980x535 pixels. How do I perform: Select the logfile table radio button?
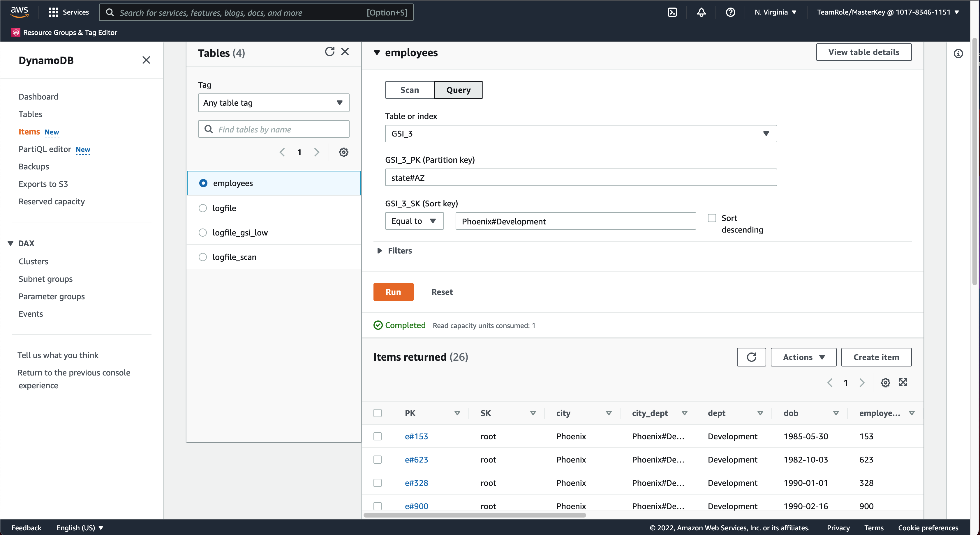[x=203, y=208]
